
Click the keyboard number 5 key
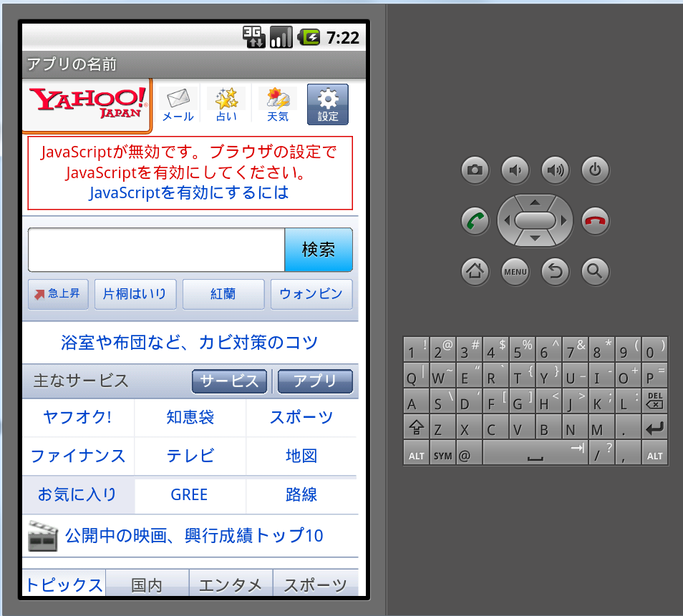pyautogui.click(x=522, y=349)
